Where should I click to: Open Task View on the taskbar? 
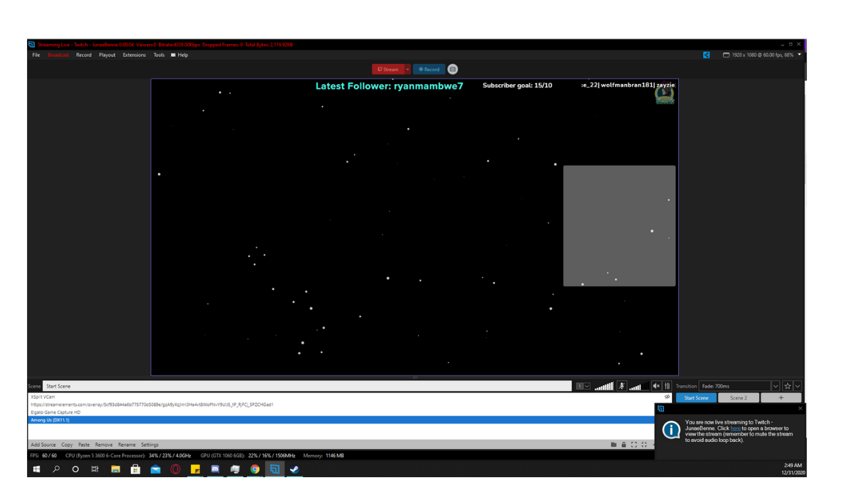[95, 469]
